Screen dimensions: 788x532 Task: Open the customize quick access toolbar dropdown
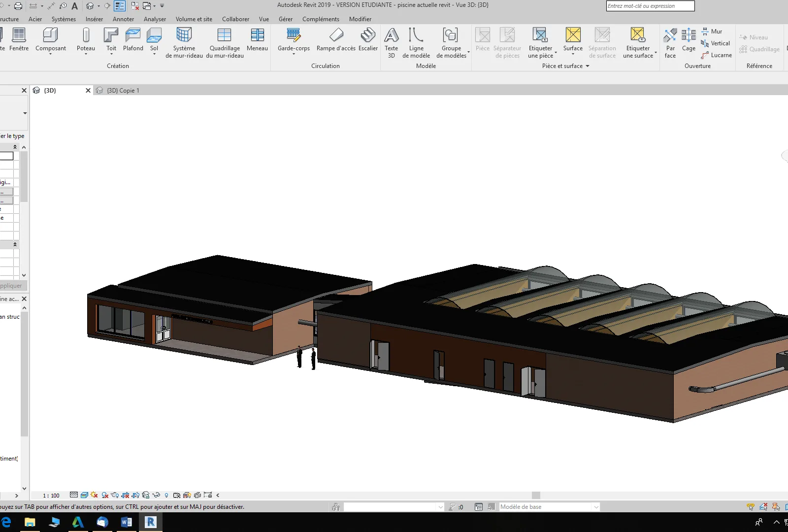(162, 6)
